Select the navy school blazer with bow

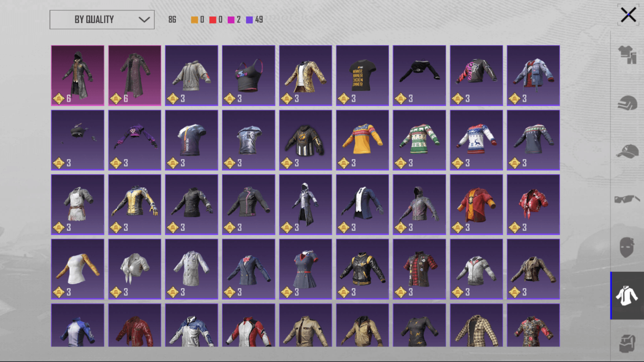point(249,269)
